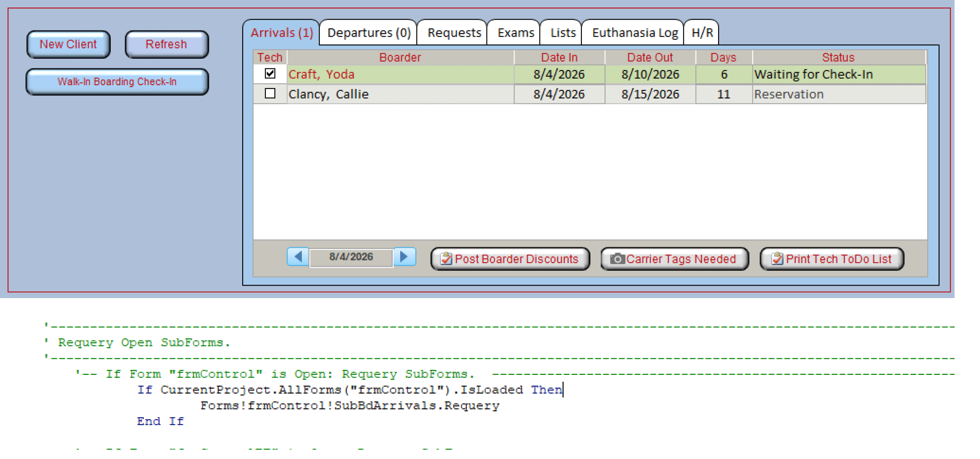This screenshot has width=980, height=459.
Task: Click the Requery Open SubForms comment line
Action: pos(137,343)
